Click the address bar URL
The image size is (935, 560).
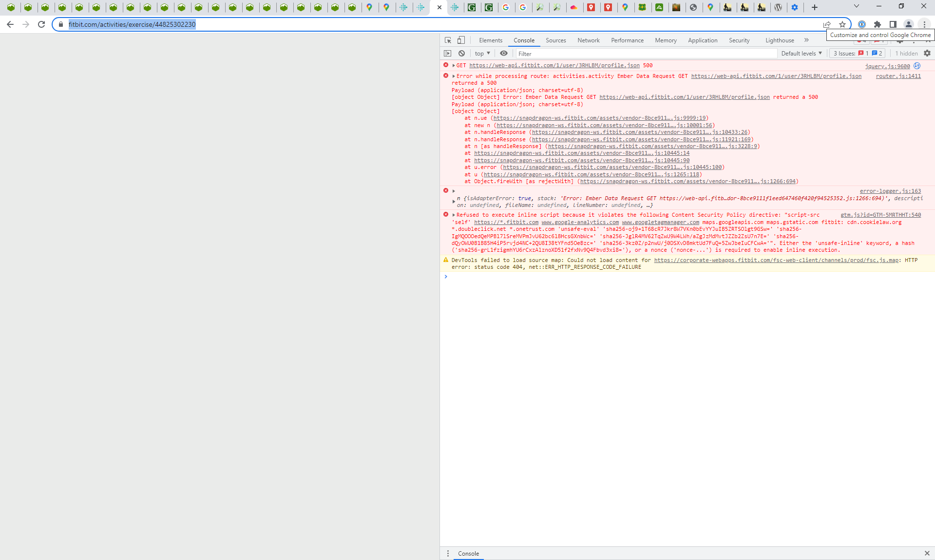tap(132, 24)
